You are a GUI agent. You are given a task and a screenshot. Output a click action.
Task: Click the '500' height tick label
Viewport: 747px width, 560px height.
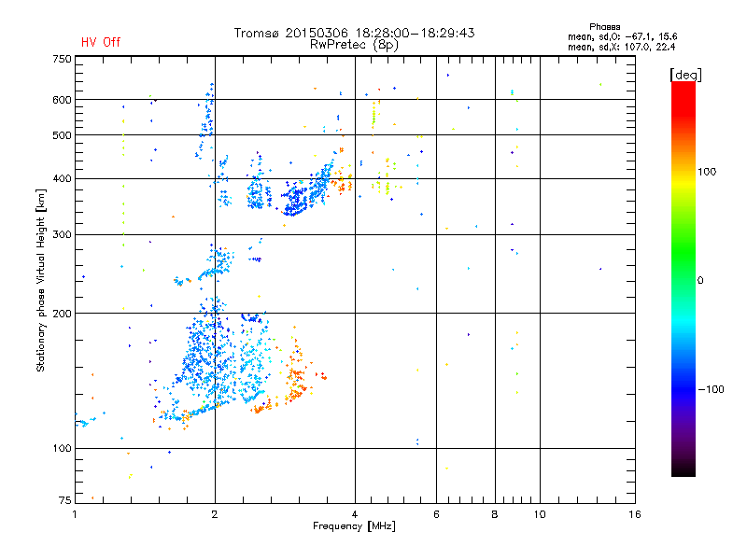63,135
